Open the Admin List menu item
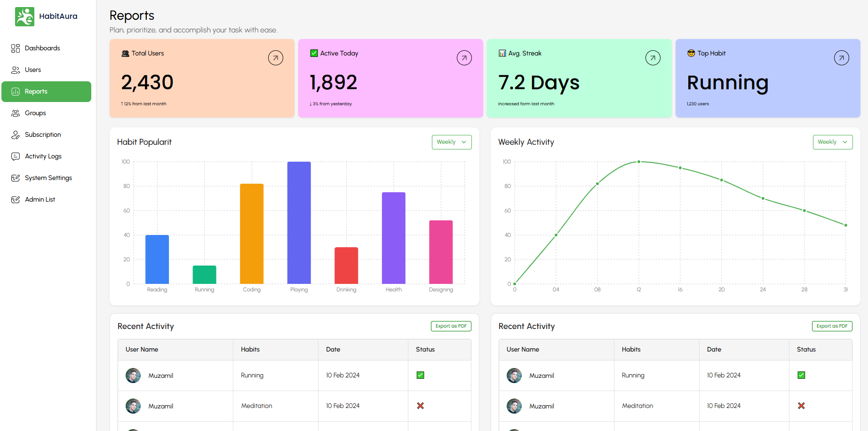The width and height of the screenshot is (868, 431). (x=46, y=199)
